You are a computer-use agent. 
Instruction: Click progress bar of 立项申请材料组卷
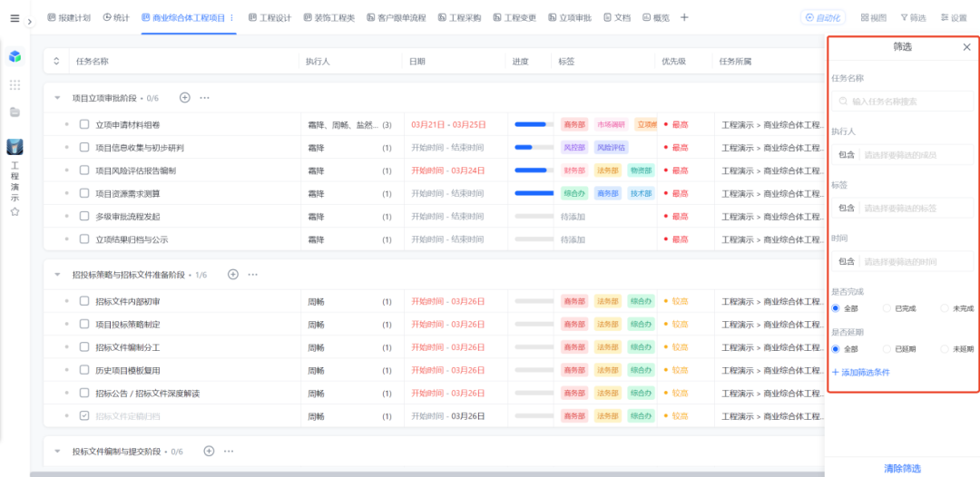[x=534, y=124]
